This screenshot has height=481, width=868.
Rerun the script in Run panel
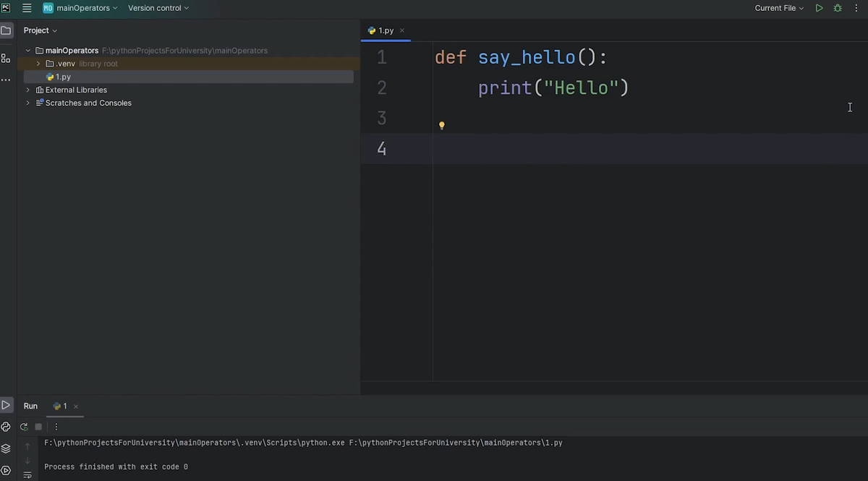tap(24, 427)
